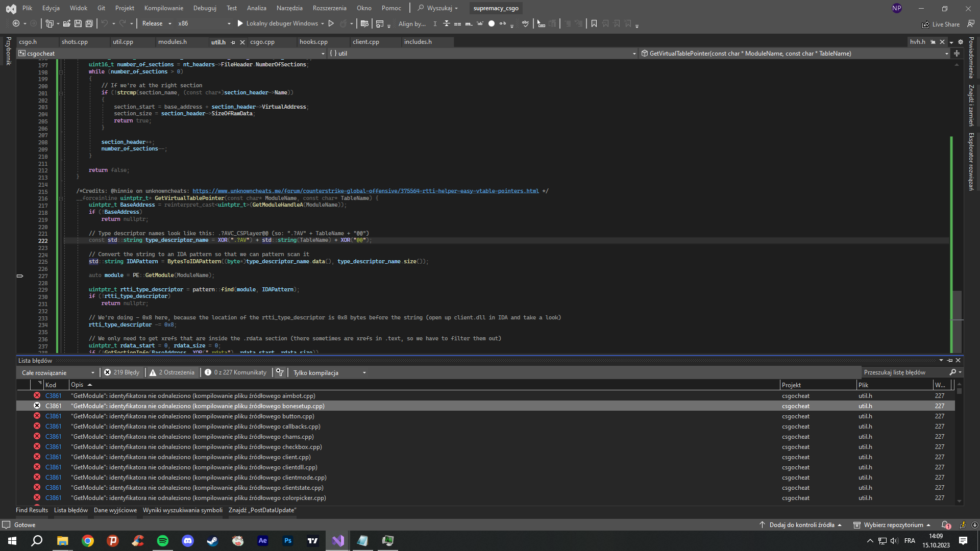The image size is (980, 551).
Task: Expand the Całe rozwiązanie scope dropdown
Action: pyautogui.click(x=58, y=372)
